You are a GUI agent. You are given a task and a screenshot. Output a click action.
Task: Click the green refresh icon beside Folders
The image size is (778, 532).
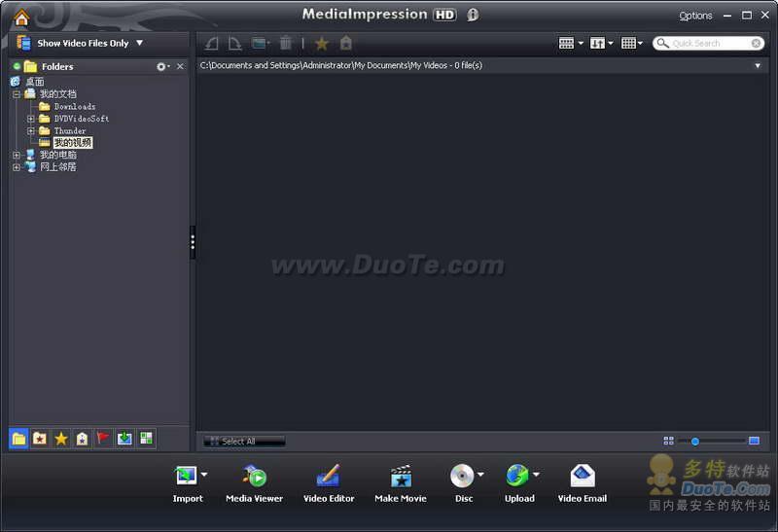[17, 66]
